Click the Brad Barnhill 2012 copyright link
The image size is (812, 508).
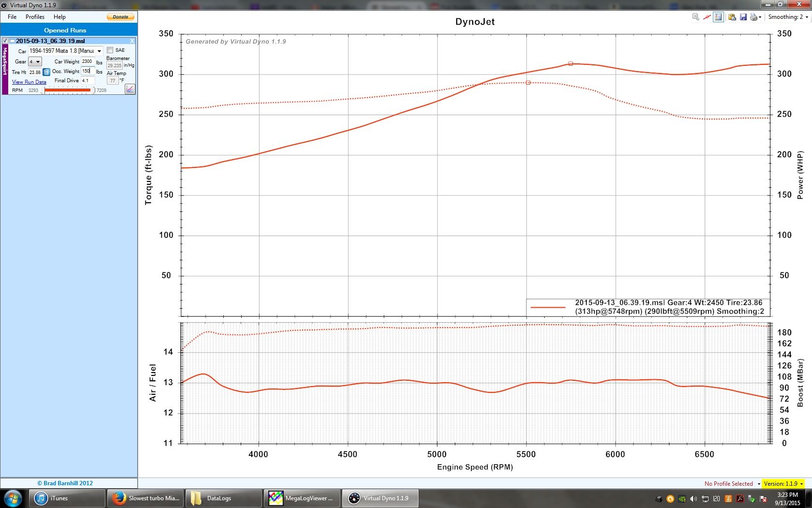(x=65, y=483)
